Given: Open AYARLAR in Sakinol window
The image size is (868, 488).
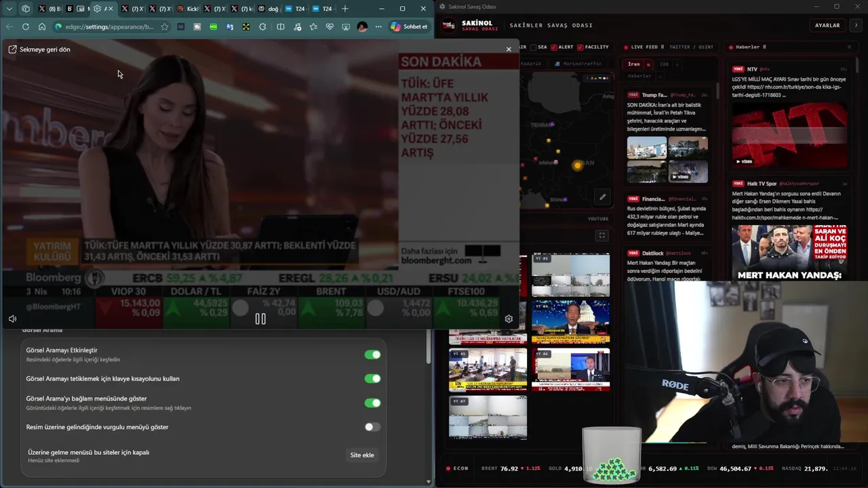Looking at the screenshot, I should 827,25.
